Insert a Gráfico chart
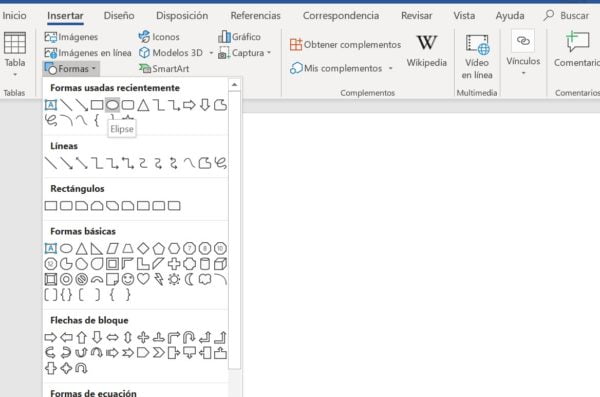600x397 pixels. pos(240,37)
